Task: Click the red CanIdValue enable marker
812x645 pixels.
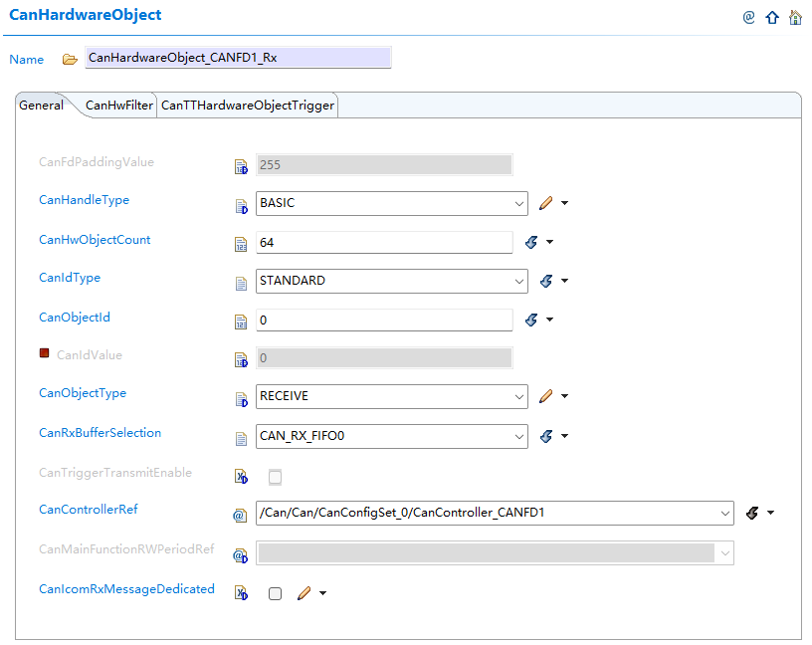Action: click(x=44, y=353)
